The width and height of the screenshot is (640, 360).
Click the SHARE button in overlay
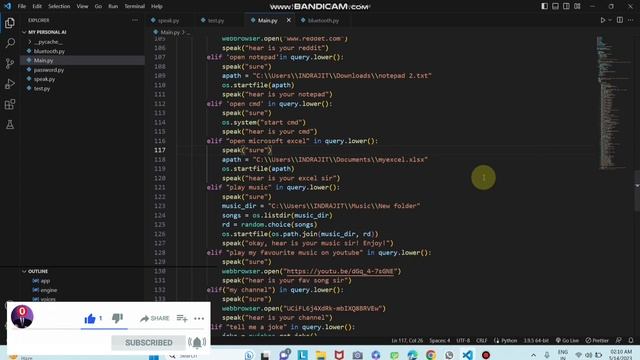coord(154,318)
